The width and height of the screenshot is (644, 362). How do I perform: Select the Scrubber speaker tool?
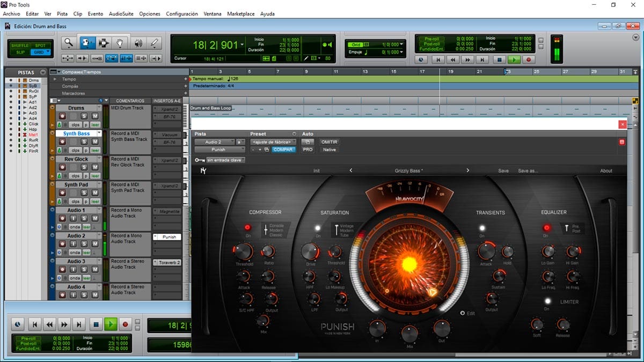coord(138,43)
